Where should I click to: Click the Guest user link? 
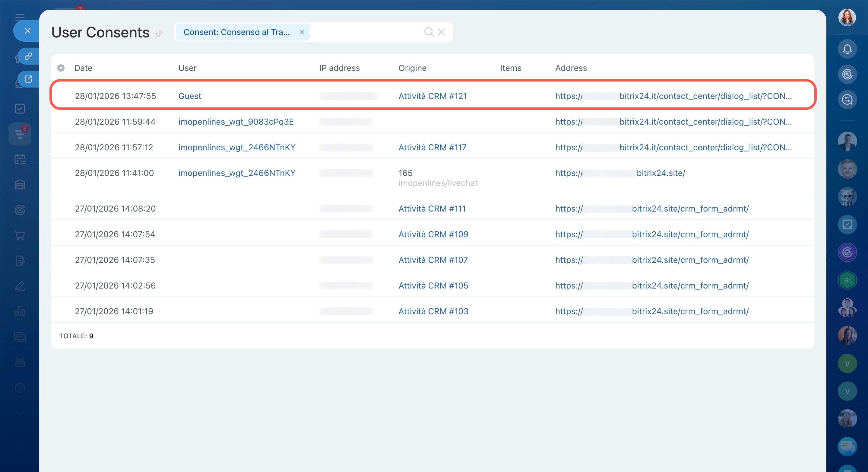coord(190,96)
